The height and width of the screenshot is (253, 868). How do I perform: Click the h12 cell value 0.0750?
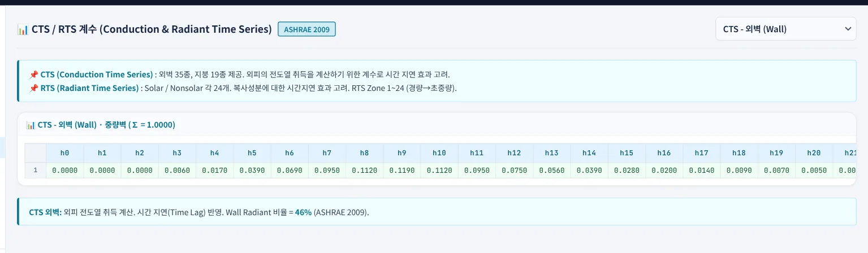[514, 170]
